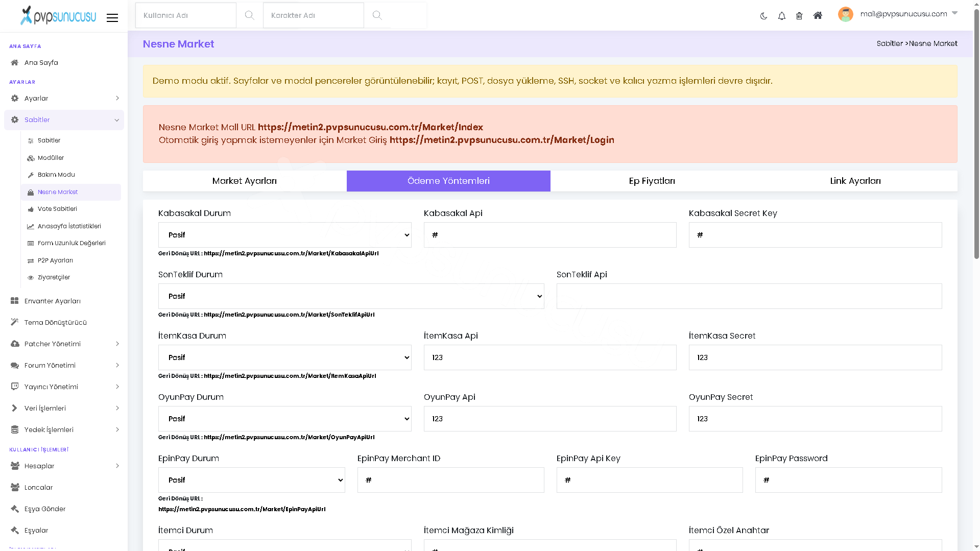Collapse the Sabitler sidebar section
This screenshot has height=551, width=980.
coord(64,120)
